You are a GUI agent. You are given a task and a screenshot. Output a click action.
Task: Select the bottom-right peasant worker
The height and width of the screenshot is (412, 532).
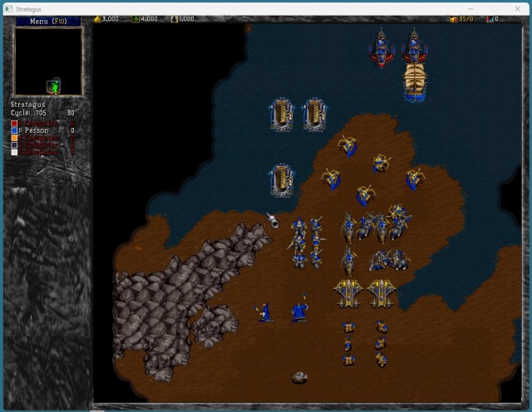[382, 360]
